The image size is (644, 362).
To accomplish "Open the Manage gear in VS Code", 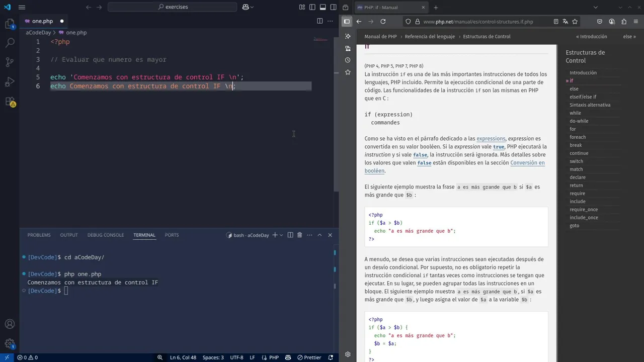I will point(10,344).
